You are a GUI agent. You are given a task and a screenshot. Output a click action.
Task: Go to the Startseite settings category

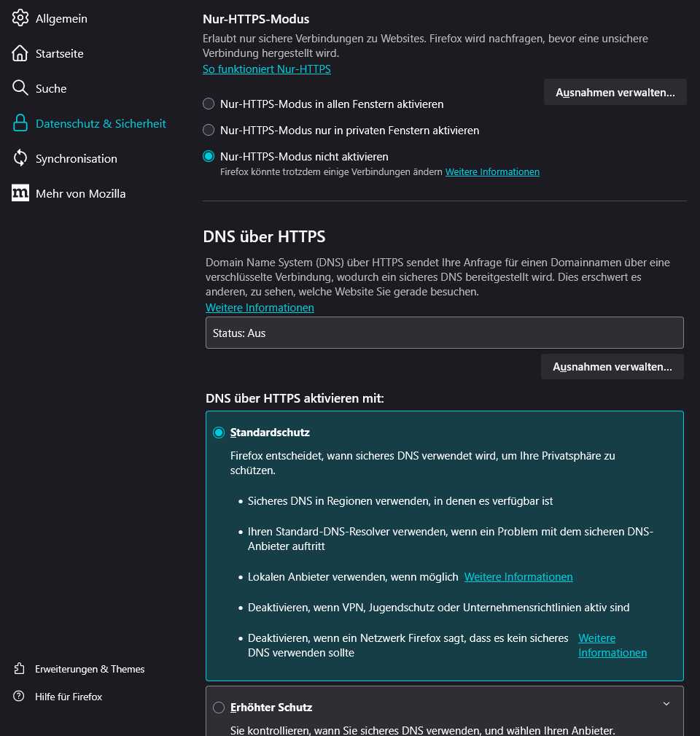pyautogui.click(x=59, y=53)
